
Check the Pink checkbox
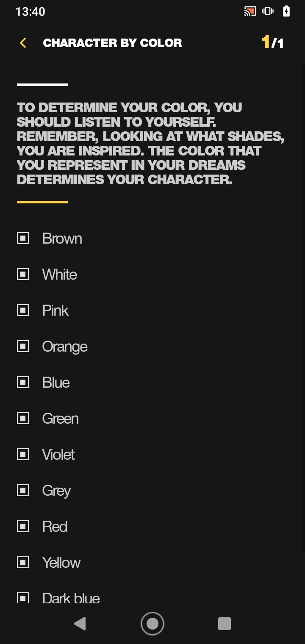(x=23, y=310)
